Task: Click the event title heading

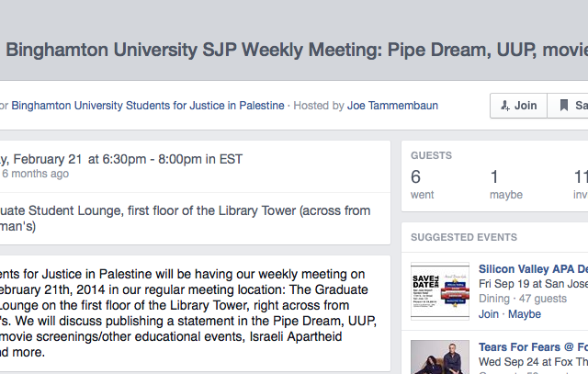Action: (x=297, y=50)
